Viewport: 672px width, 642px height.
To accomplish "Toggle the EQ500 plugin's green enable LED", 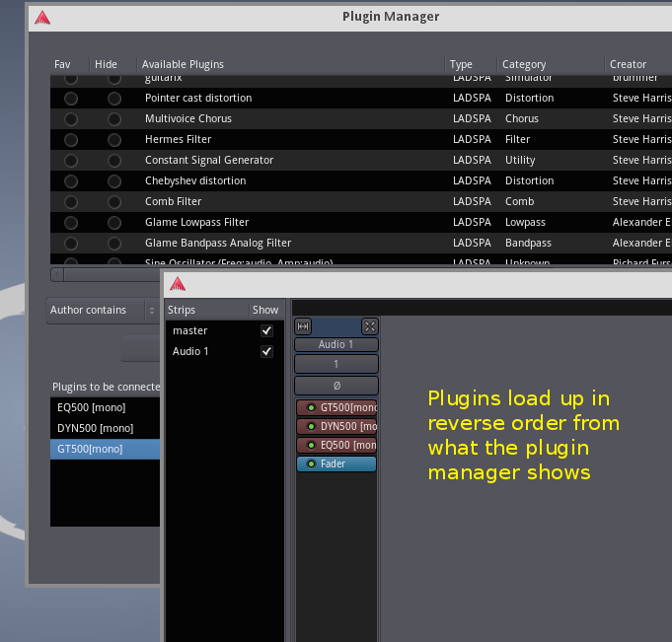I will click(311, 445).
